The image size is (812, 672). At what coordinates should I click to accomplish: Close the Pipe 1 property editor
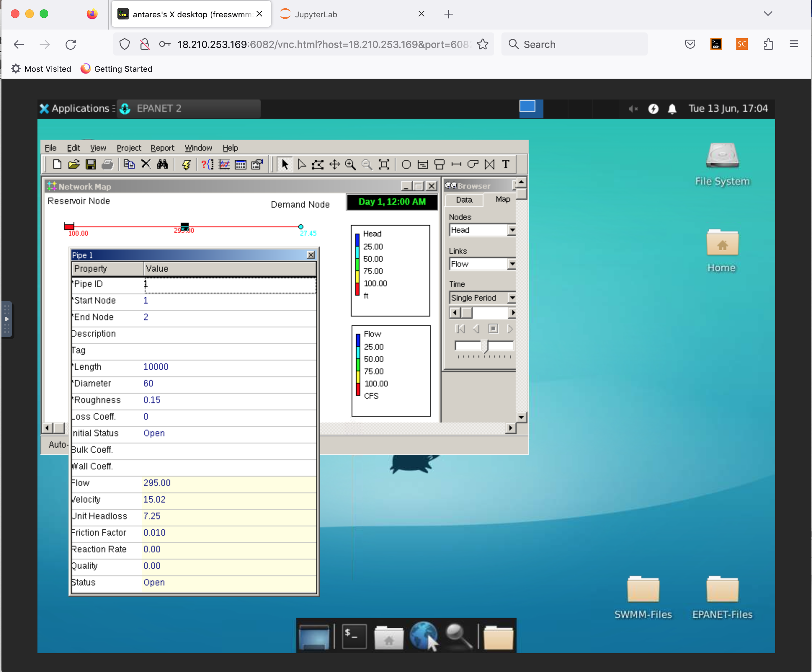(x=311, y=255)
